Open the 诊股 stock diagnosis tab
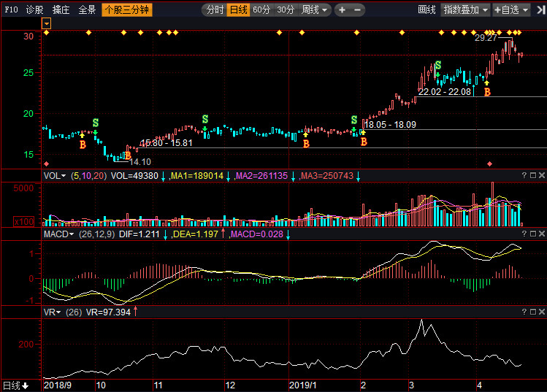Image resolution: width=547 pixels, height=392 pixels. coord(34,10)
